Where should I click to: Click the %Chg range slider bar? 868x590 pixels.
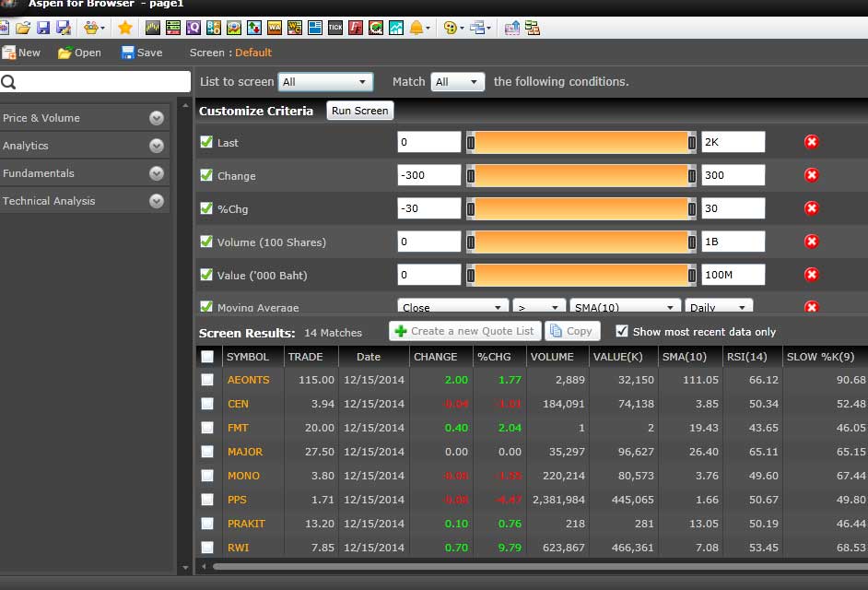581,208
